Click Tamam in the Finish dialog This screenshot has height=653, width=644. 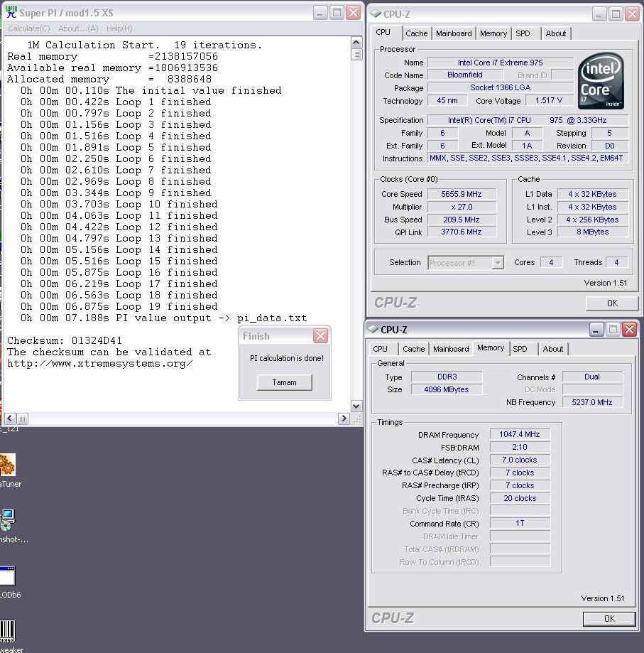click(285, 382)
